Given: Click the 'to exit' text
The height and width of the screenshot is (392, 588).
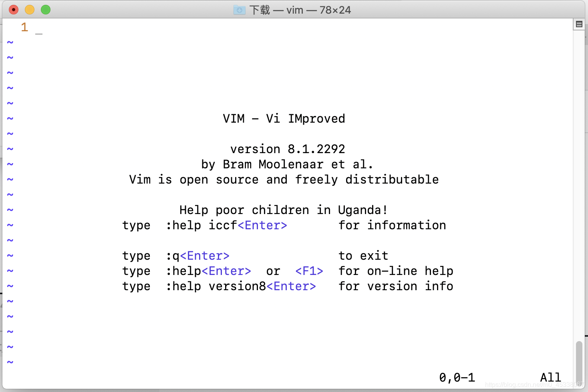Looking at the screenshot, I should point(363,256).
